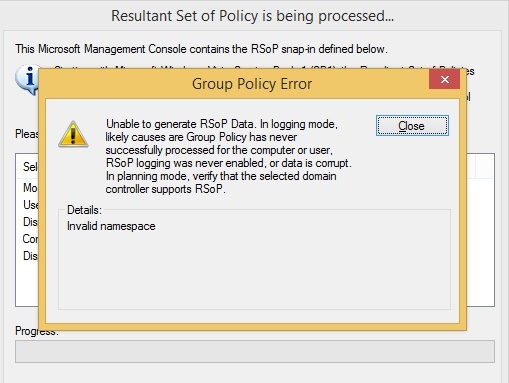Select the partially hidden 'Mo' list row
The image size is (509, 383).
coord(30,188)
